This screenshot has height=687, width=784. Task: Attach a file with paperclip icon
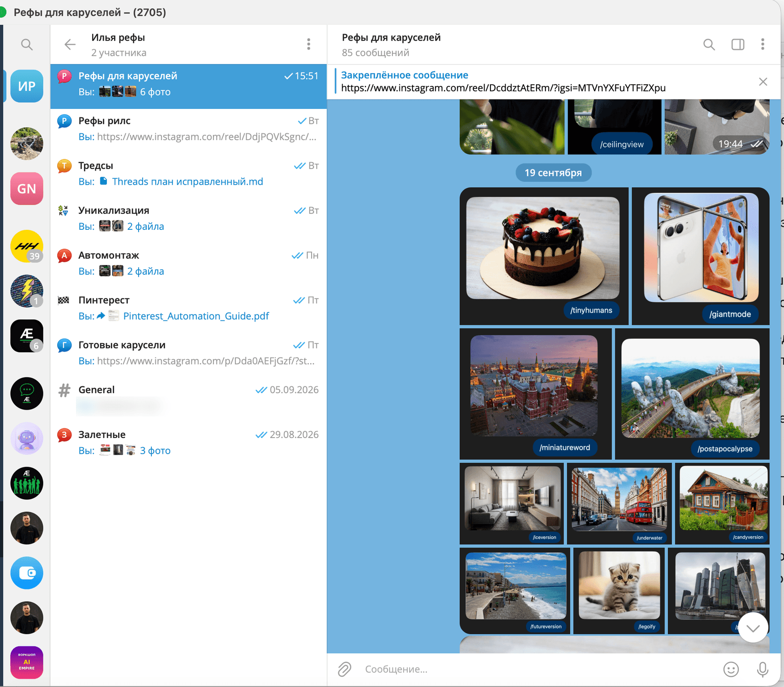click(x=344, y=669)
